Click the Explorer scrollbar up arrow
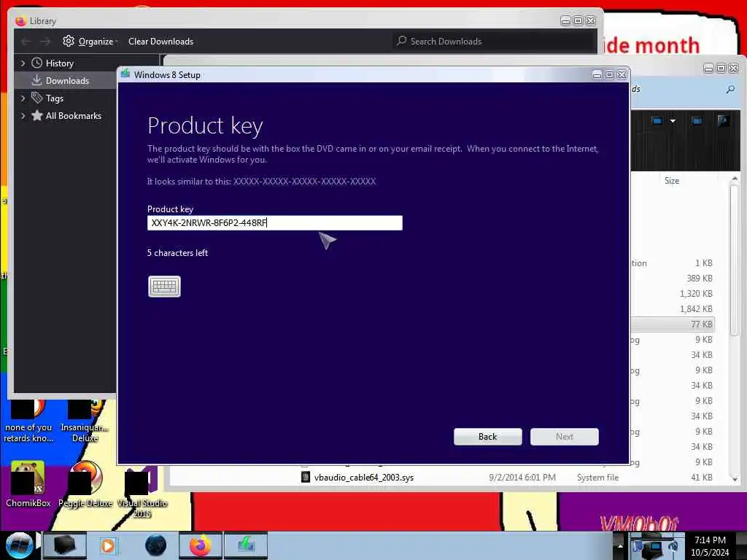747x560 pixels. (735, 179)
